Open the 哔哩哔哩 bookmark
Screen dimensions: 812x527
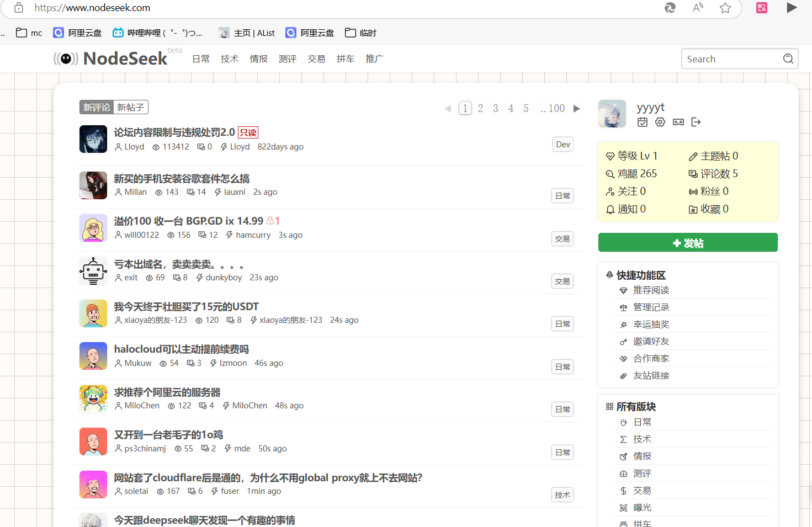[x=157, y=33]
